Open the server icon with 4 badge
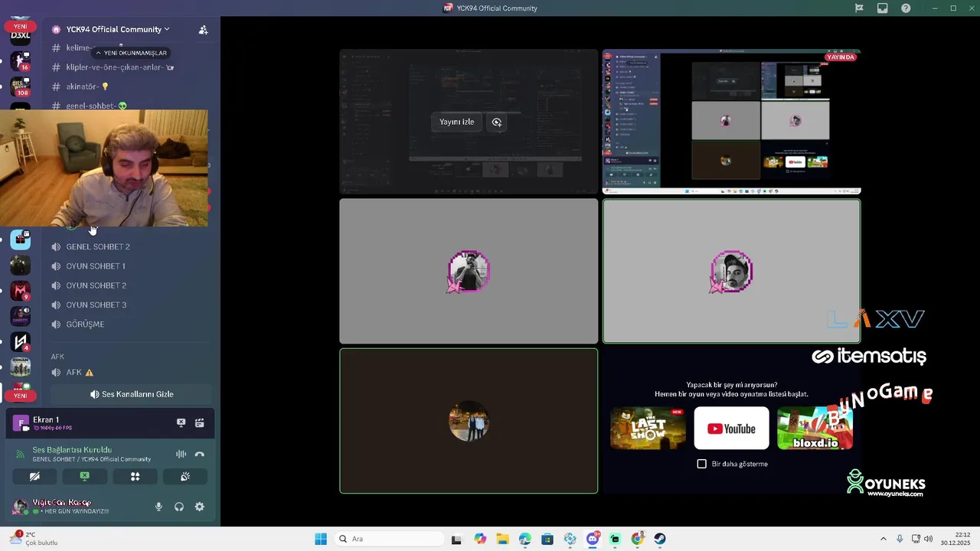Image resolution: width=980 pixels, height=551 pixels. (21, 341)
